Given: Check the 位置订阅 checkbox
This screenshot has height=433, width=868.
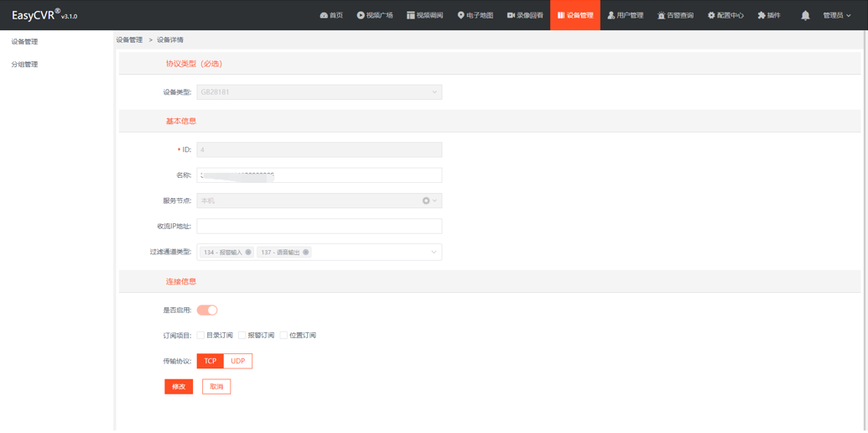Looking at the screenshot, I should (x=283, y=335).
